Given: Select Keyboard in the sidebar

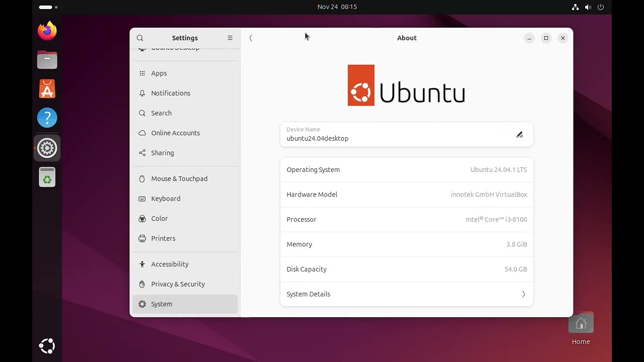Looking at the screenshot, I should [x=185, y=199].
